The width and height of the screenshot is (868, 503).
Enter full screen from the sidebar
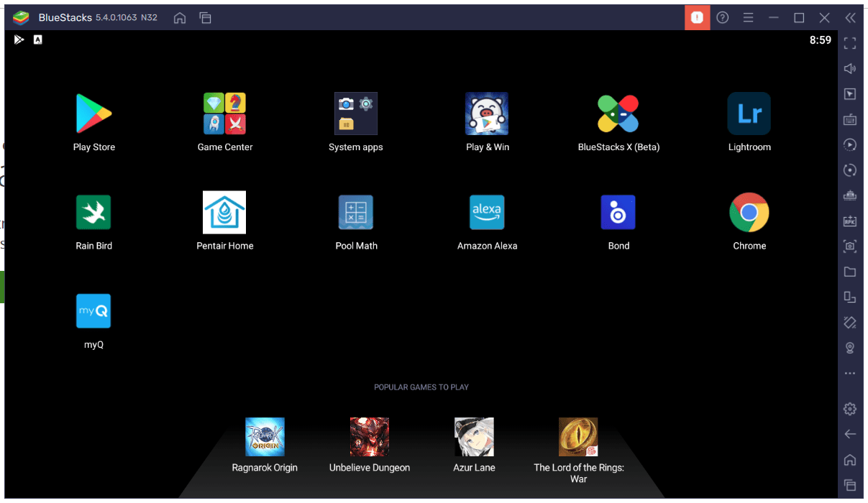click(x=850, y=43)
